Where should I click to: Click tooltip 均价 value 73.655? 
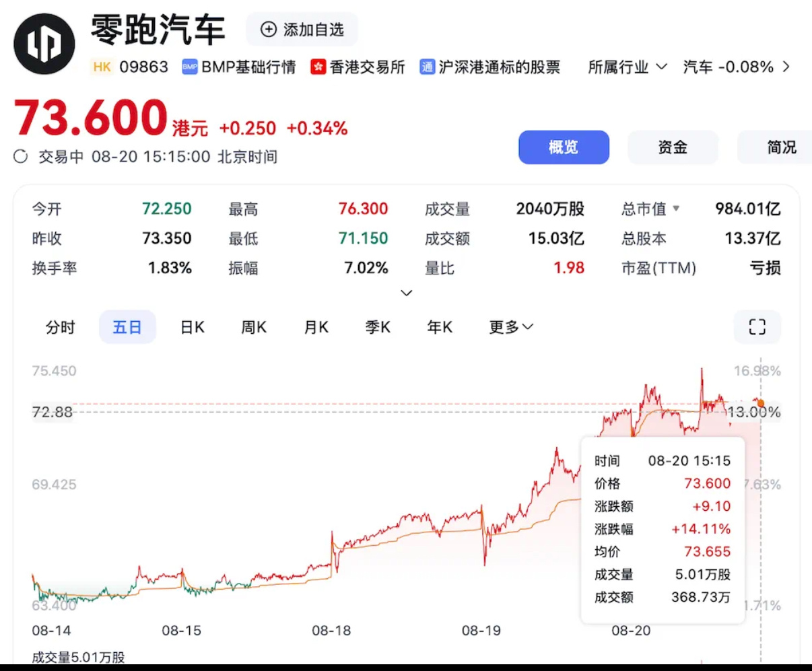(x=708, y=551)
